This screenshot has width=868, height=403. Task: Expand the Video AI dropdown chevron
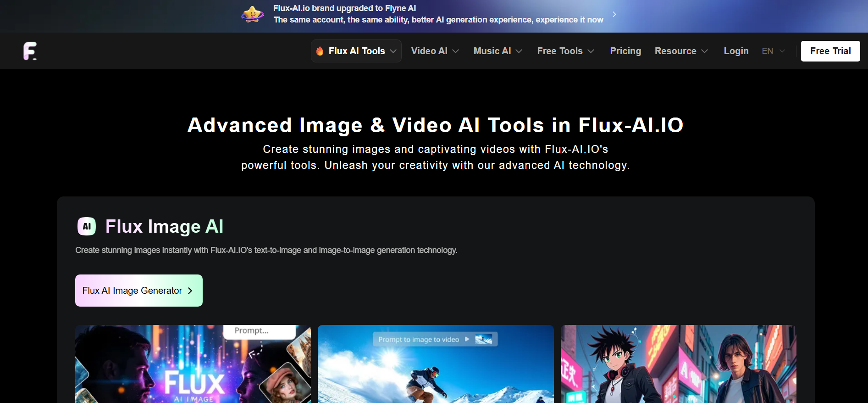click(455, 51)
